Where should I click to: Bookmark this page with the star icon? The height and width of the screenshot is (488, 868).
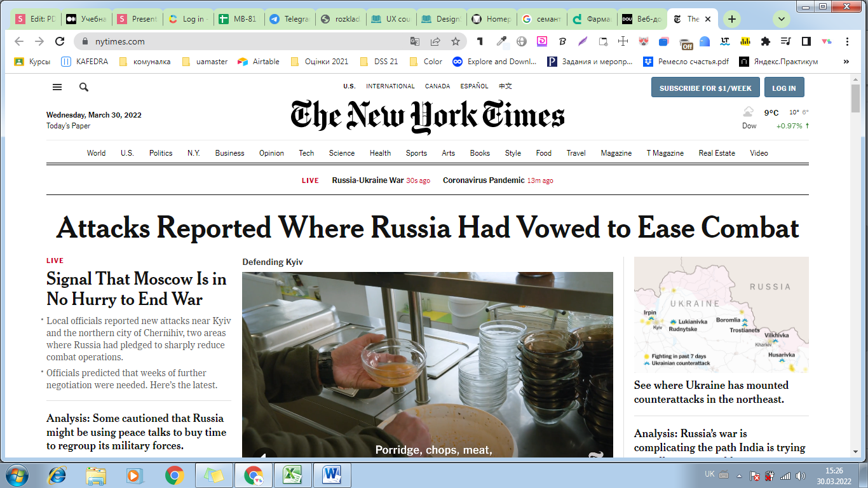coord(456,41)
